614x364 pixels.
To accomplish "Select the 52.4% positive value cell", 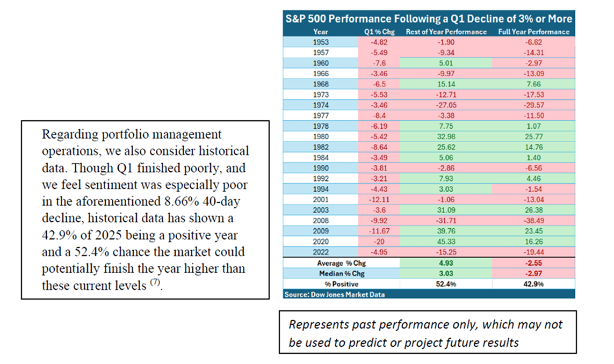I will (446, 284).
